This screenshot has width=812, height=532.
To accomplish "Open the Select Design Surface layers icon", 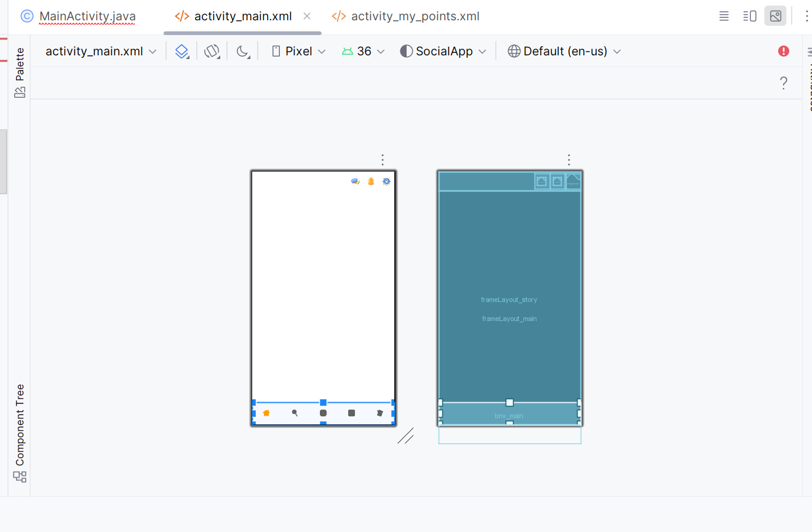I will 181,51.
